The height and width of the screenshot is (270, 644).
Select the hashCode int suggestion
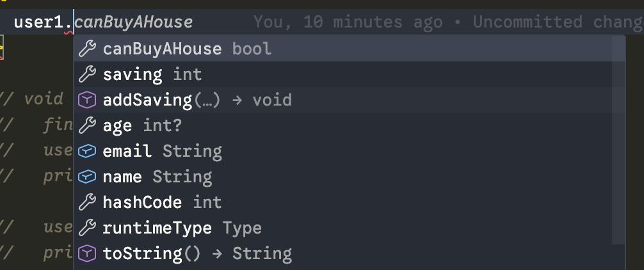pos(162,202)
